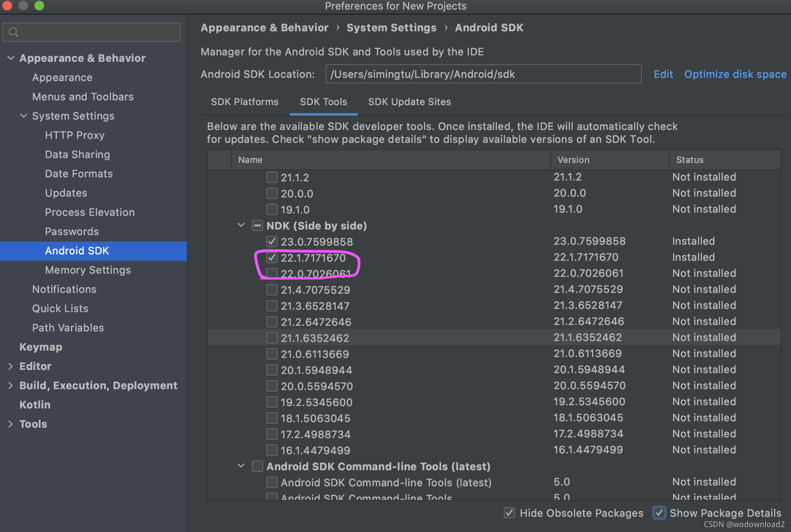
Task: Check NDK 22.0.7026061 checkbox
Action: click(272, 274)
